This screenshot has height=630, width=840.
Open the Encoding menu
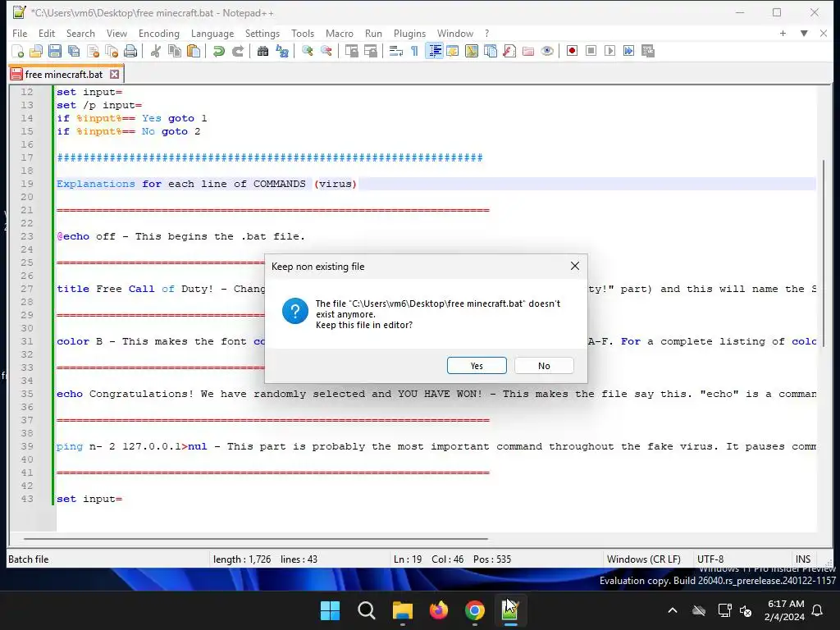pos(158,33)
